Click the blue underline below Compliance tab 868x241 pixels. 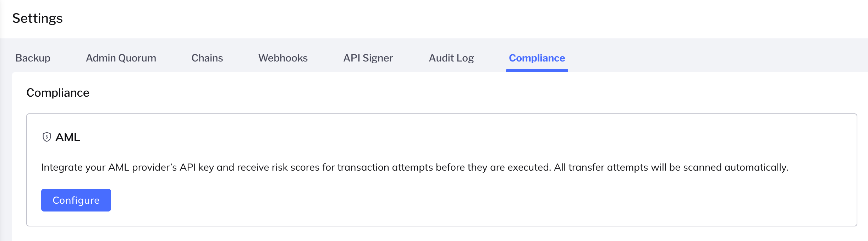(x=537, y=71)
